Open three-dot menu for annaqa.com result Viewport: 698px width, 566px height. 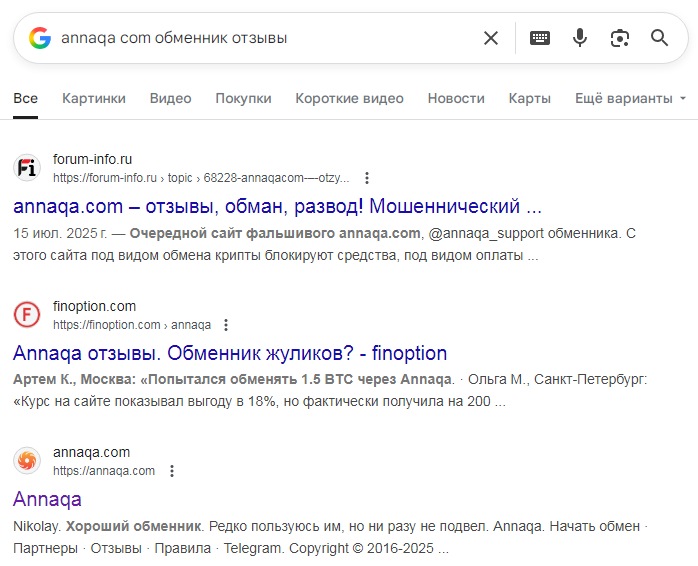click(x=171, y=471)
